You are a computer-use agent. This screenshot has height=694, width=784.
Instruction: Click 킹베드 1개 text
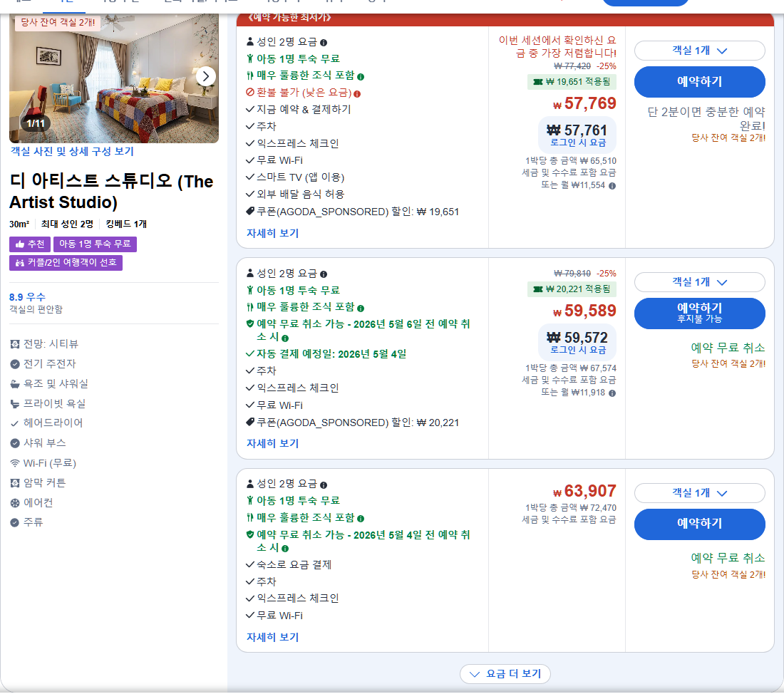pyautogui.click(x=126, y=224)
